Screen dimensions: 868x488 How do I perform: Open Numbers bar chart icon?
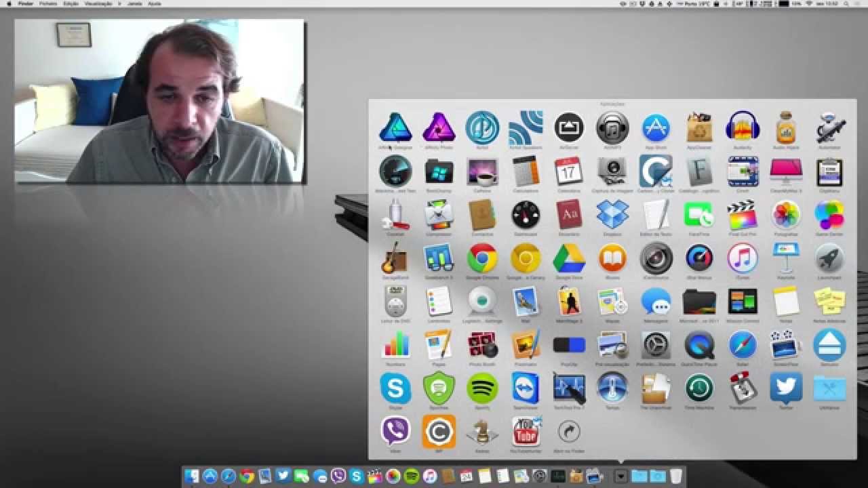click(395, 345)
